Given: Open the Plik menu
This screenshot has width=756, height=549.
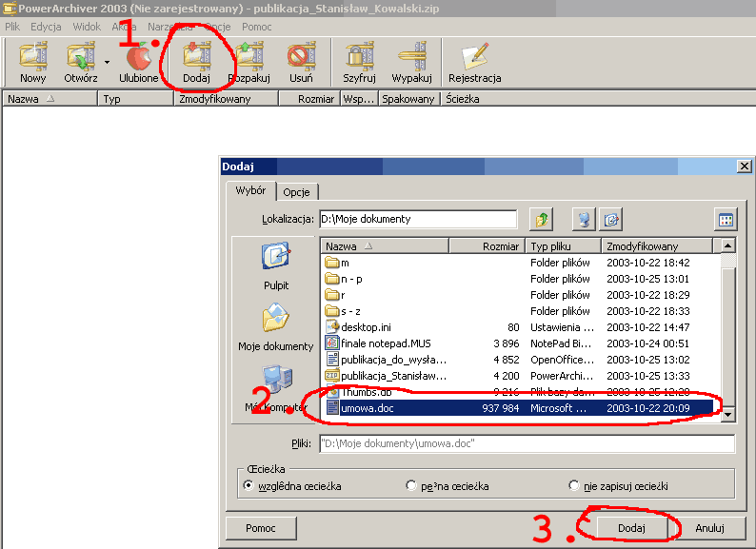Looking at the screenshot, I should [x=12, y=27].
